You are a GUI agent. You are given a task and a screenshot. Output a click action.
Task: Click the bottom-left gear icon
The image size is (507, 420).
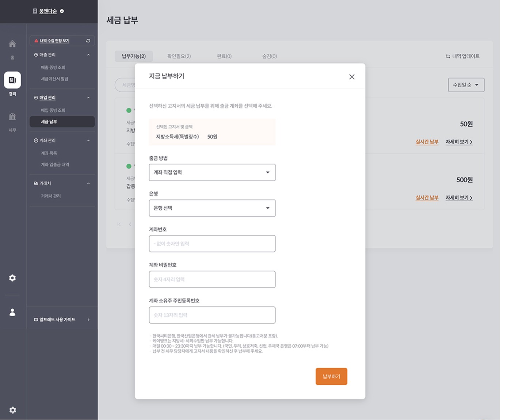pos(13,410)
